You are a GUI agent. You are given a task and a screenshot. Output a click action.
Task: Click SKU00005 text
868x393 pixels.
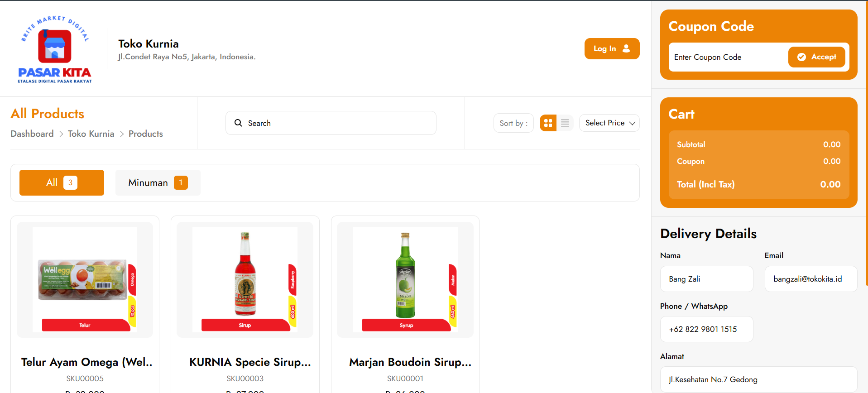coord(85,379)
